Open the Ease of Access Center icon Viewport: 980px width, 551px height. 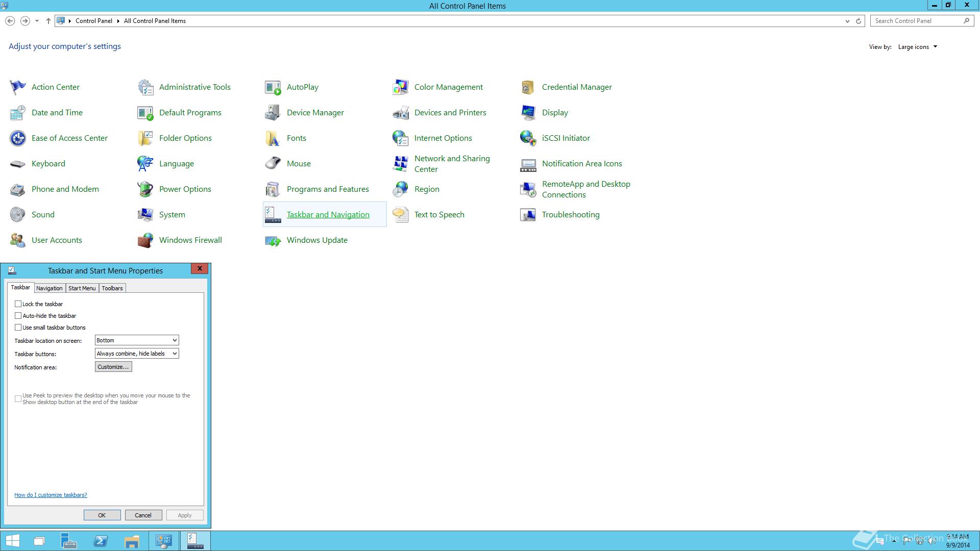18,138
